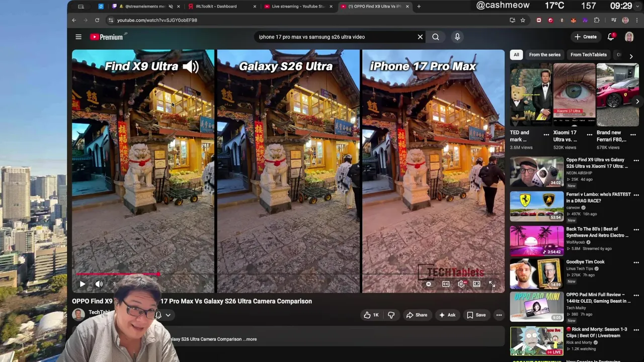
Task: Open Ferrari v Lambo drag race video
Action: (x=537, y=207)
